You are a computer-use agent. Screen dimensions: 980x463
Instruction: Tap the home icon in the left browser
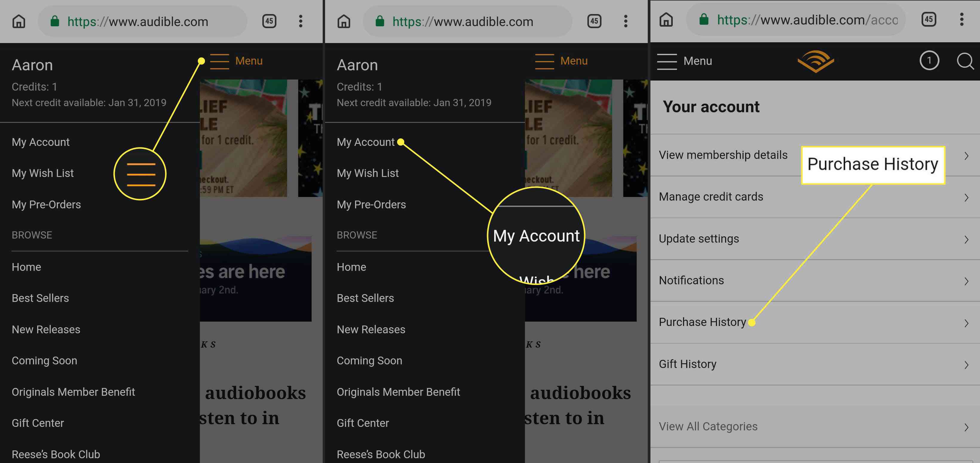pyautogui.click(x=19, y=21)
